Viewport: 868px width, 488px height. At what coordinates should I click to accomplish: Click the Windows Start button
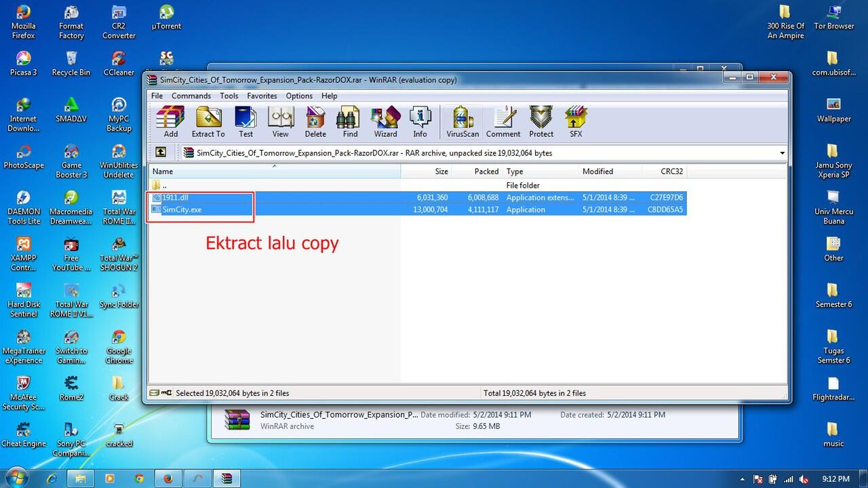[16, 478]
